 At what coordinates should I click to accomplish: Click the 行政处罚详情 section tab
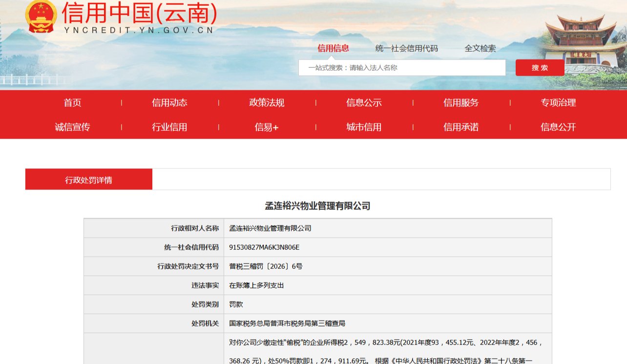pyautogui.click(x=89, y=180)
